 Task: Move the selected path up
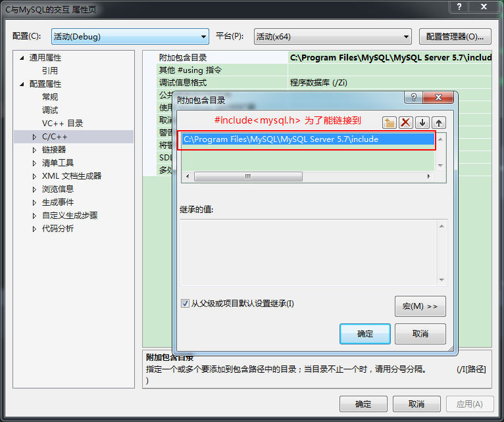(x=438, y=123)
